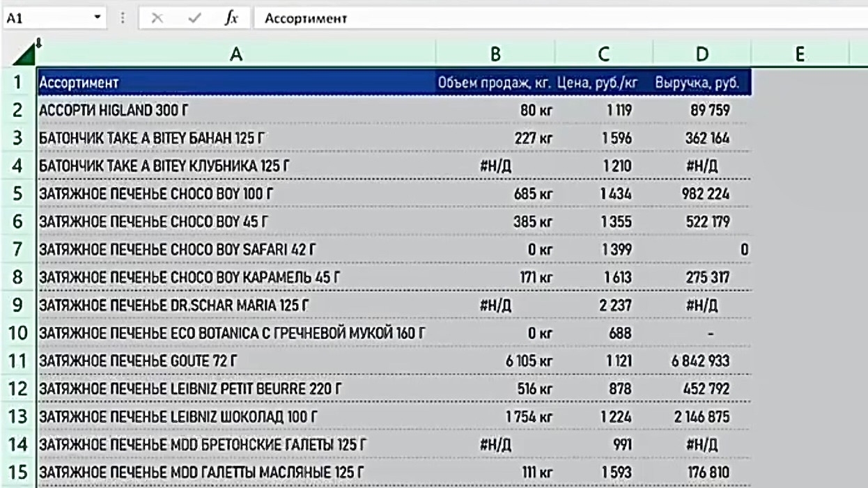Click the price cell 991
Image resolution: width=868 pixels, height=488 pixels.
tap(604, 445)
